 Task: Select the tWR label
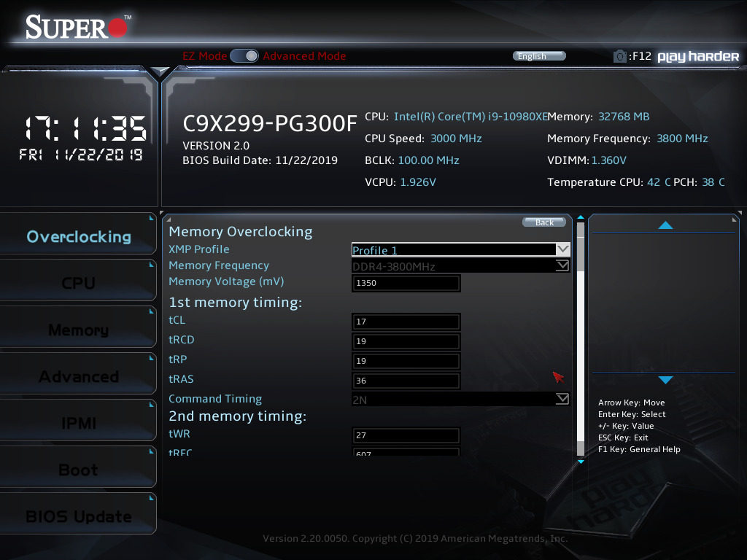[179, 434]
